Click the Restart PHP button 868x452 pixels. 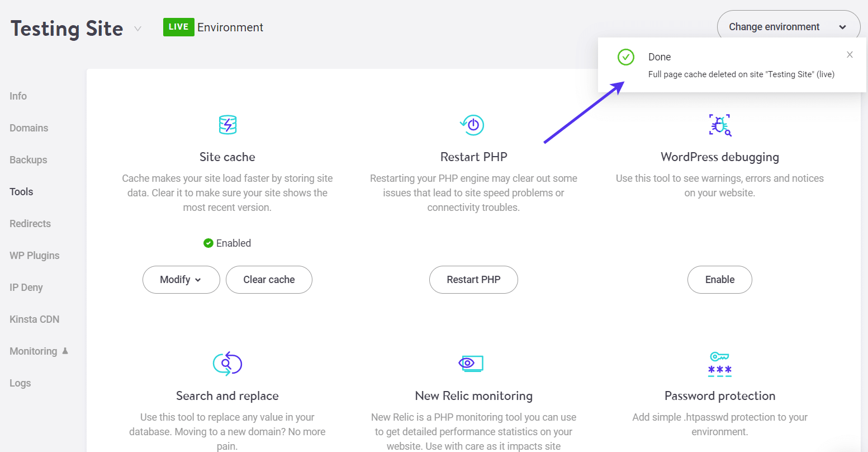click(x=473, y=279)
